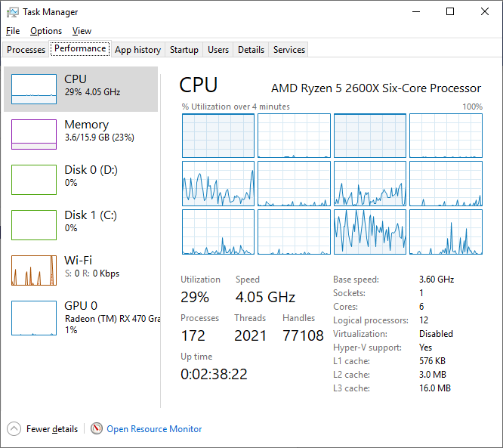This screenshot has height=448, width=503.
Task: Collapse view with Fewer details arrow
Action: coord(14,429)
